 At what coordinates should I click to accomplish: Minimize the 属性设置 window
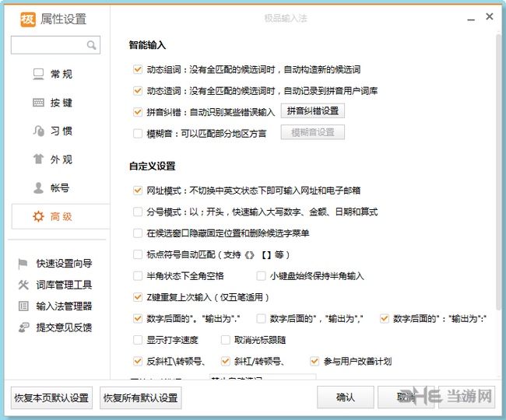[471, 19]
